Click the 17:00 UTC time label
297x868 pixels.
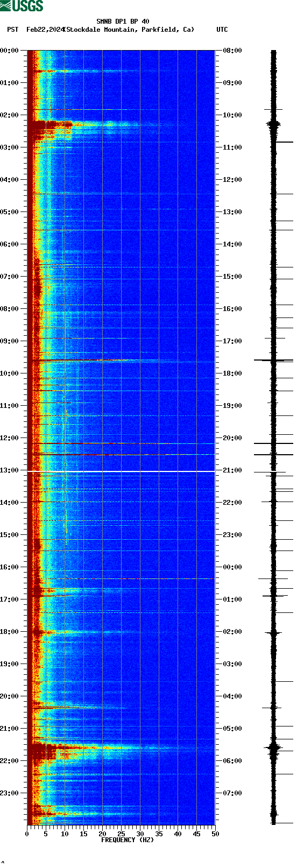coord(232,341)
